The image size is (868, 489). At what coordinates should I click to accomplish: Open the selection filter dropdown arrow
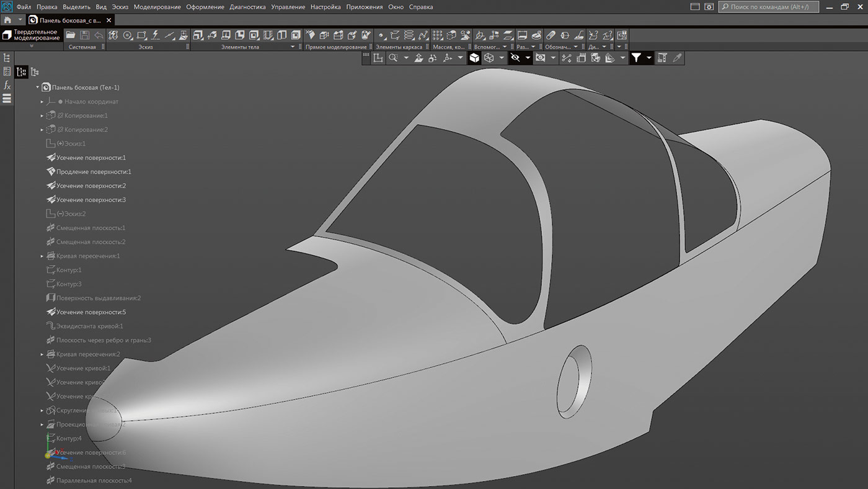pyautogui.click(x=649, y=58)
